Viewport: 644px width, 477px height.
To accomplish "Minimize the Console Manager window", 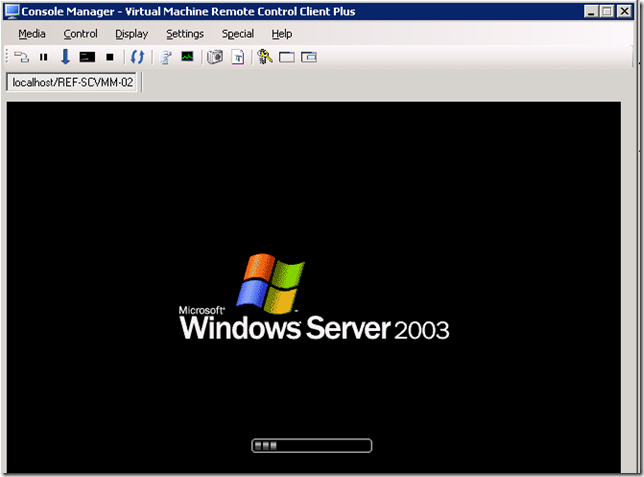I will [591, 12].
